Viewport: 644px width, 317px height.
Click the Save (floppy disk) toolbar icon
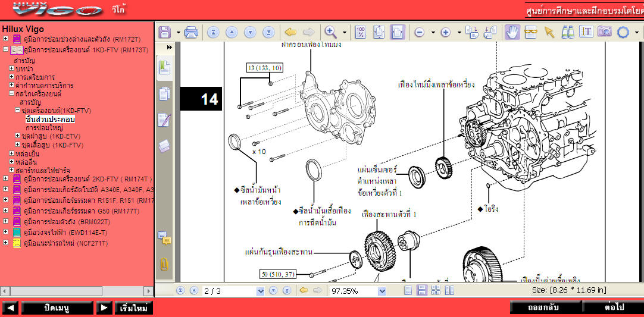click(165, 32)
